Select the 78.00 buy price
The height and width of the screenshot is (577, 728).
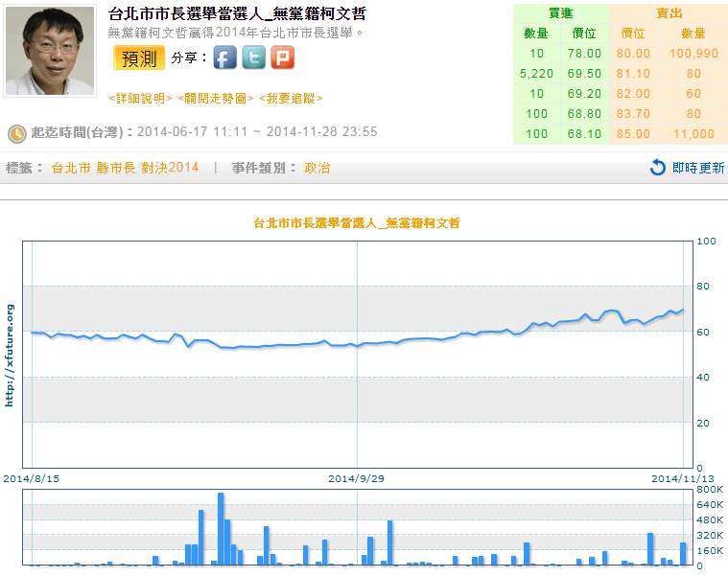pos(584,54)
